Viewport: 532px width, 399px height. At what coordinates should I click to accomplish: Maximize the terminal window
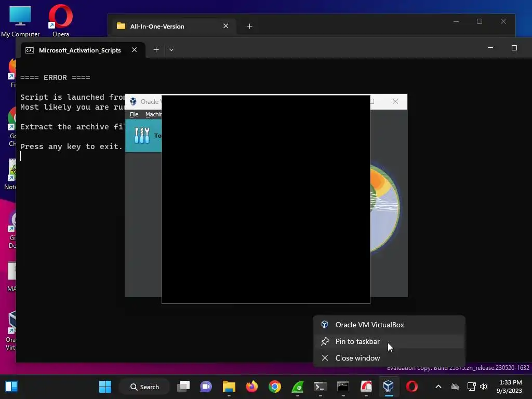[x=514, y=48]
